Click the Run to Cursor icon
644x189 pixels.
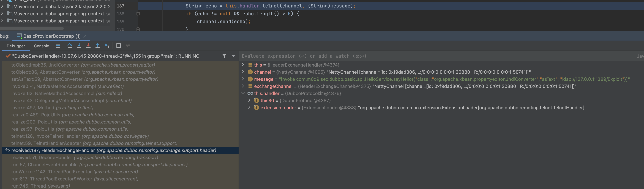pyautogui.click(x=107, y=46)
